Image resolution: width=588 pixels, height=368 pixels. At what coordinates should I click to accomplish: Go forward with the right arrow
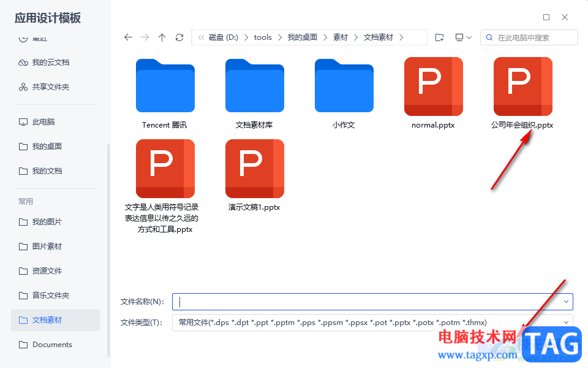[x=145, y=37]
